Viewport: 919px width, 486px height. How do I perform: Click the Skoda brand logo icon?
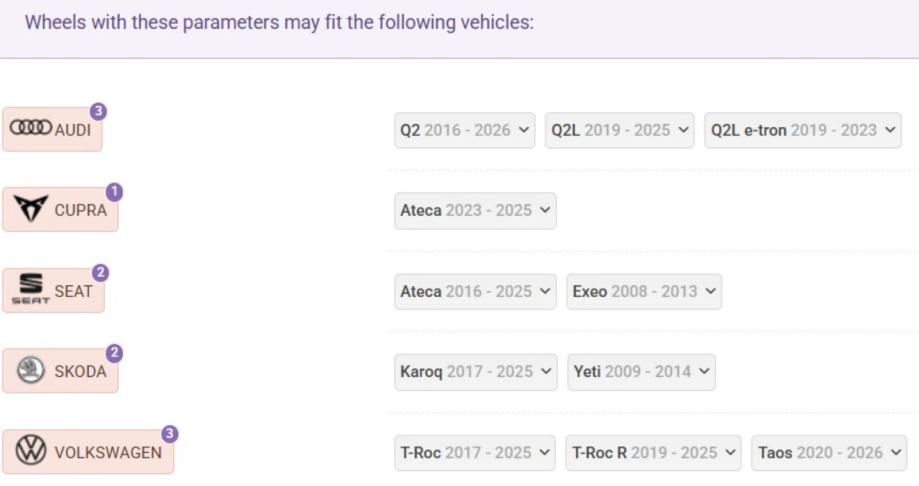coord(31,371)
